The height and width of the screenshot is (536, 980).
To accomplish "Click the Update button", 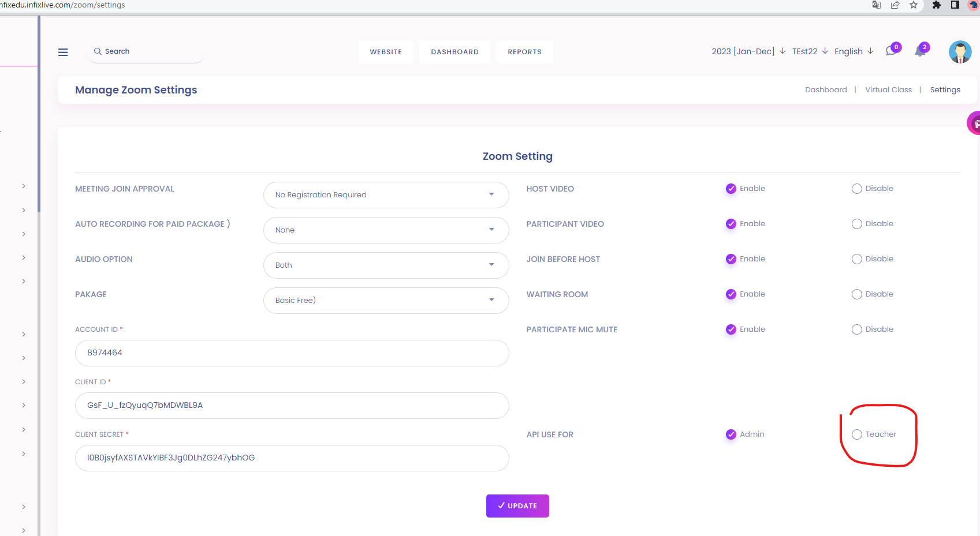I will [x=517, y=506].
